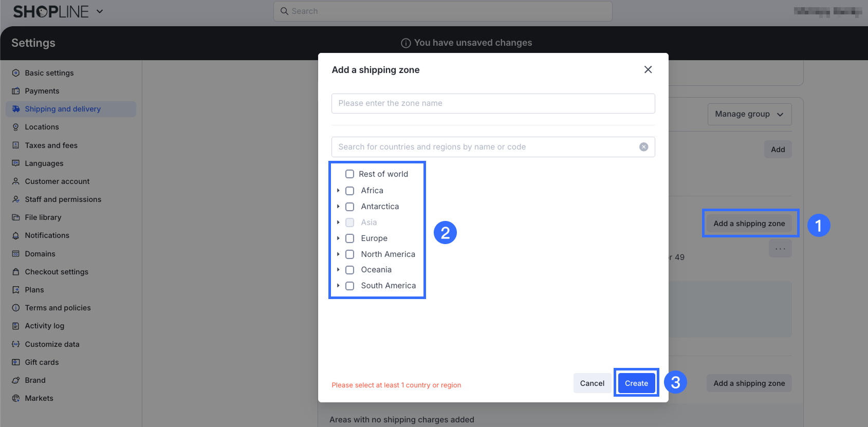Select the North America checkbox
Image resolution: width=868 pixels, height=427 pixels.
pyautogui.click(x=349, y=254)
